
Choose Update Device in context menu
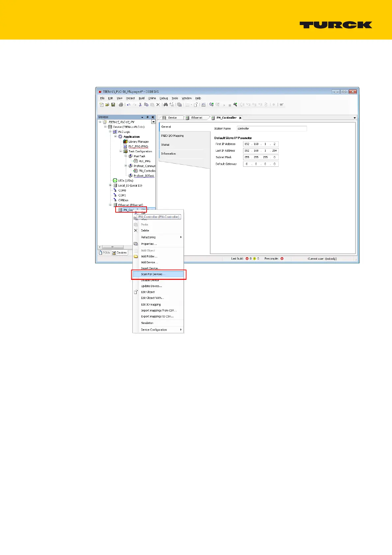coord(158,286)
